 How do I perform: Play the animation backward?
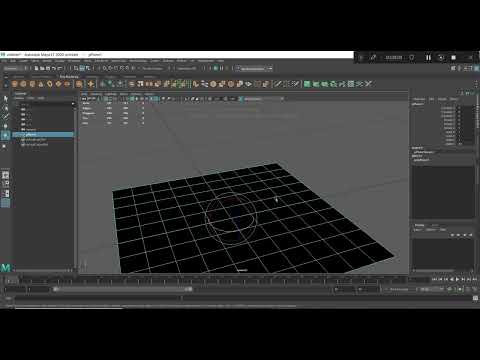click(x=452, y=279)
